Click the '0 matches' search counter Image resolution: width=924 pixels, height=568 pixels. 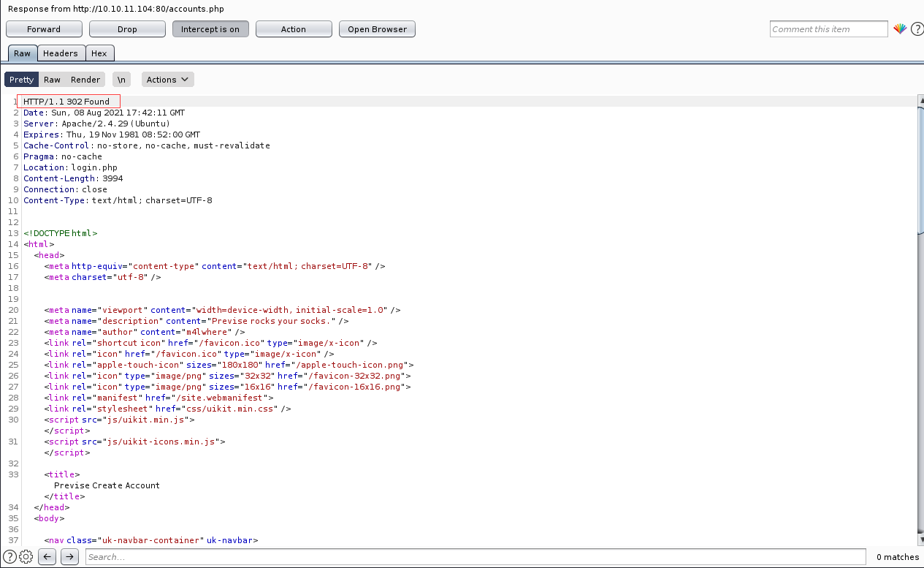coord(898,557)
